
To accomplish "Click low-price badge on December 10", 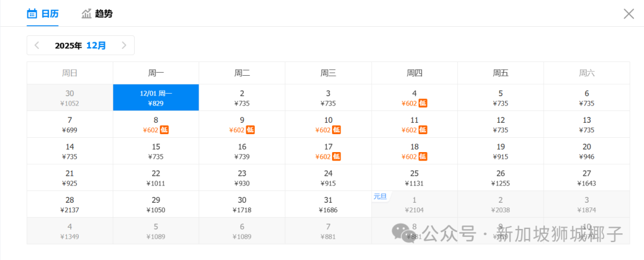I will tap(336, 130).
